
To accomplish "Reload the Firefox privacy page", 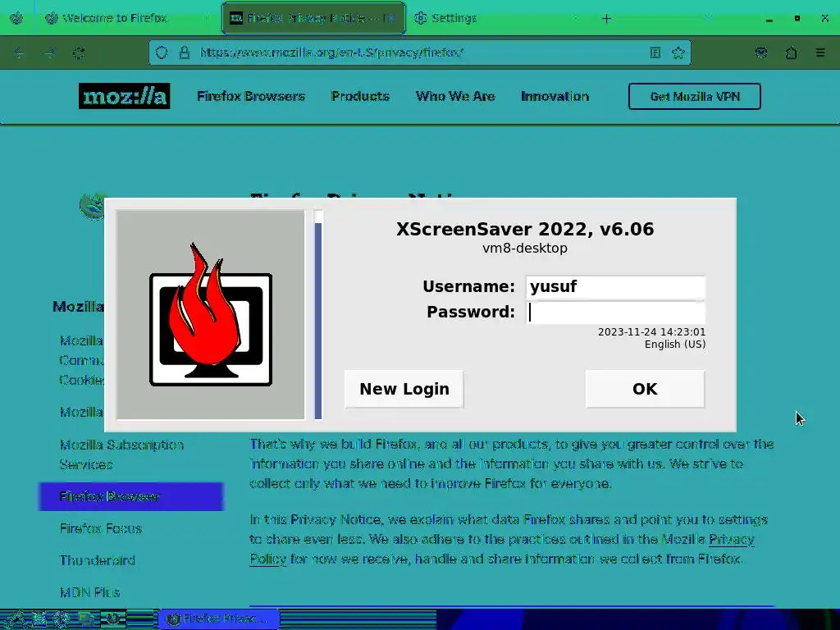I will coord(79,53).
